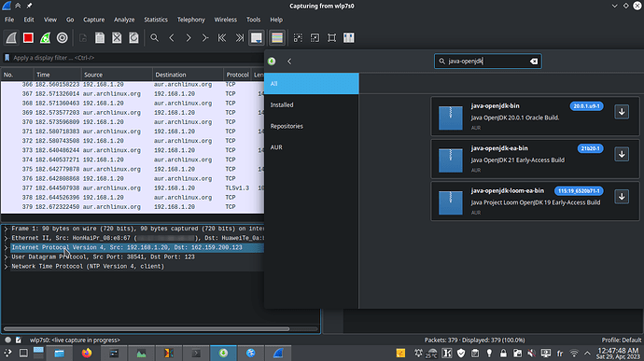
Task: Open capture options gear icon
Action: [x=62, y=38]
